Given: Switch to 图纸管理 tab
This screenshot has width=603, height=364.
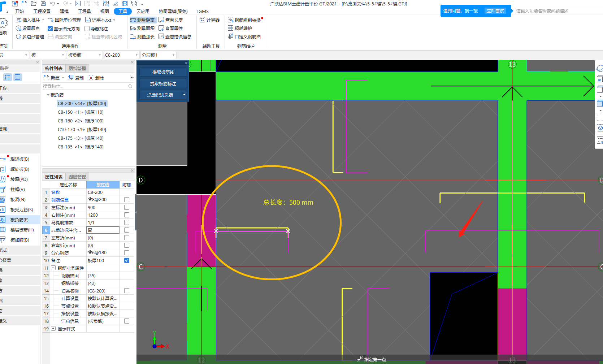Looking at the screenshot, I should point(77,69).
